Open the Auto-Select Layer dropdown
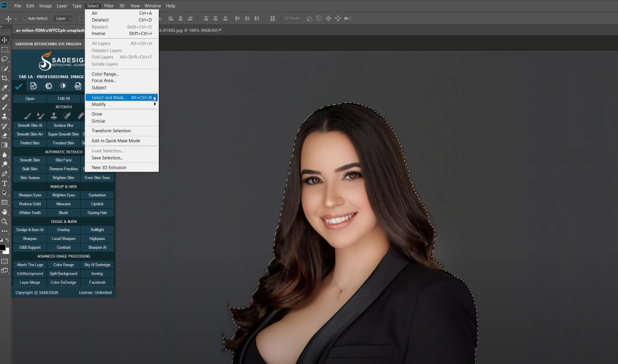The width and height of the screenshot is (618, 364). (63, 18)
